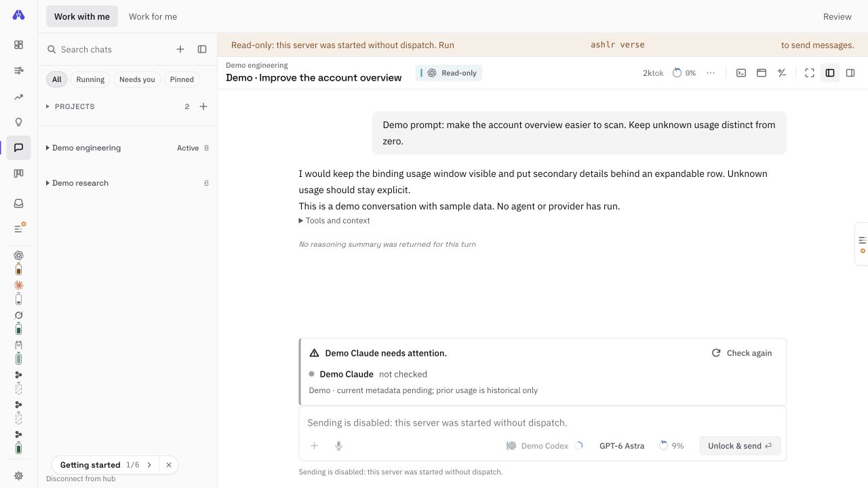The image size is (868, 488).
Task: Click the lightbulb icon in left rail
Action: (x=18, y=123)
